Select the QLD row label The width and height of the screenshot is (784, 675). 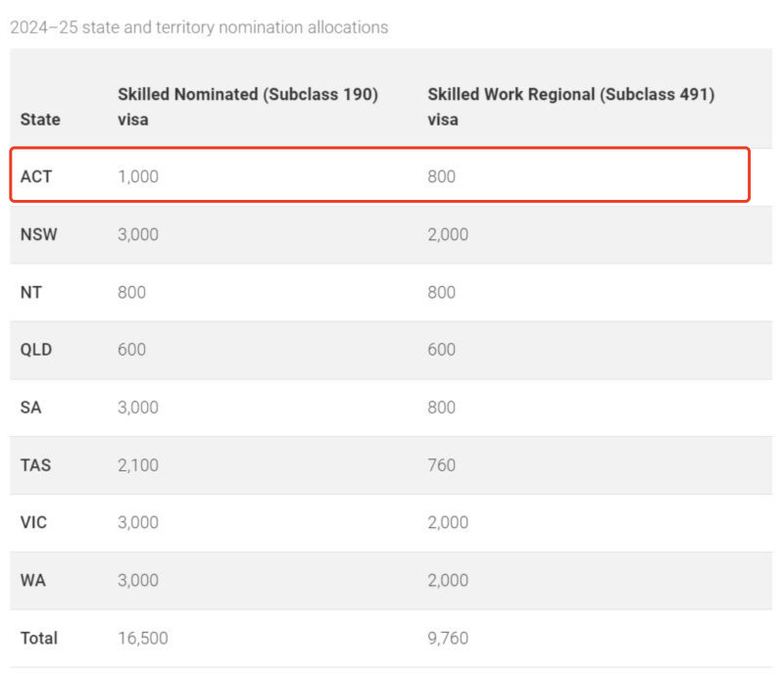coord(38,350)
